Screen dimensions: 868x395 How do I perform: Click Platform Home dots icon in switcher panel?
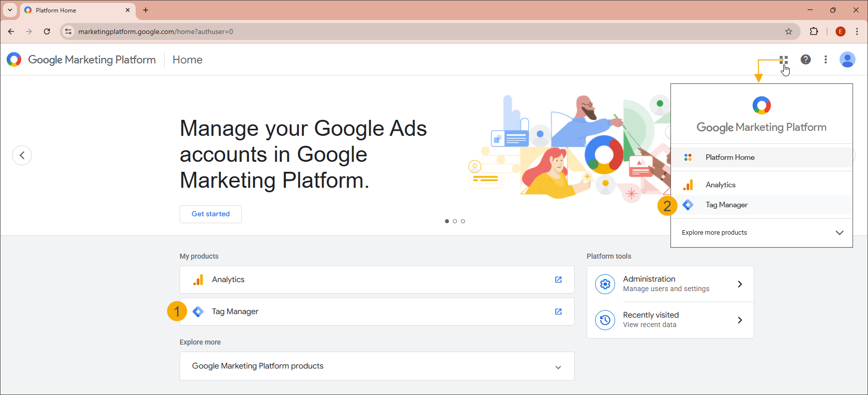tap(688, 157)
